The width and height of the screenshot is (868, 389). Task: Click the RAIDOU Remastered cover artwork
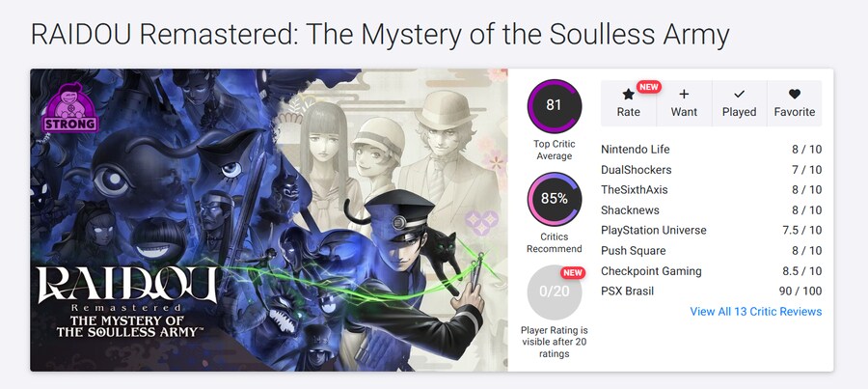[269, 220]
